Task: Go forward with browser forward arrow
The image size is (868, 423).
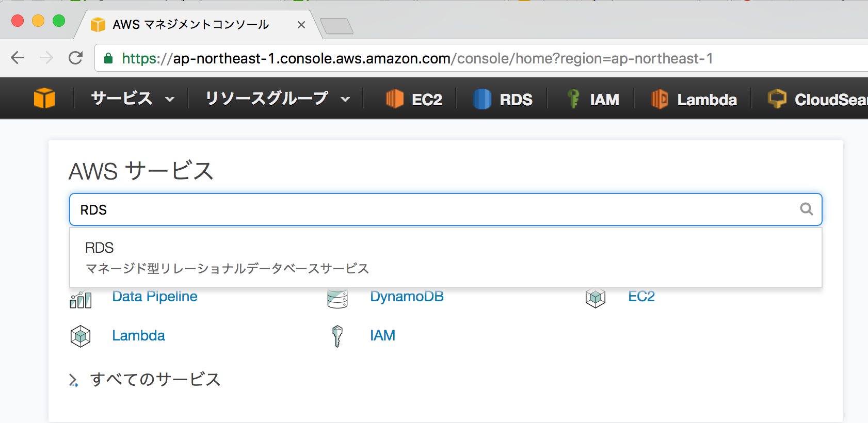Action: coord(46,58)
